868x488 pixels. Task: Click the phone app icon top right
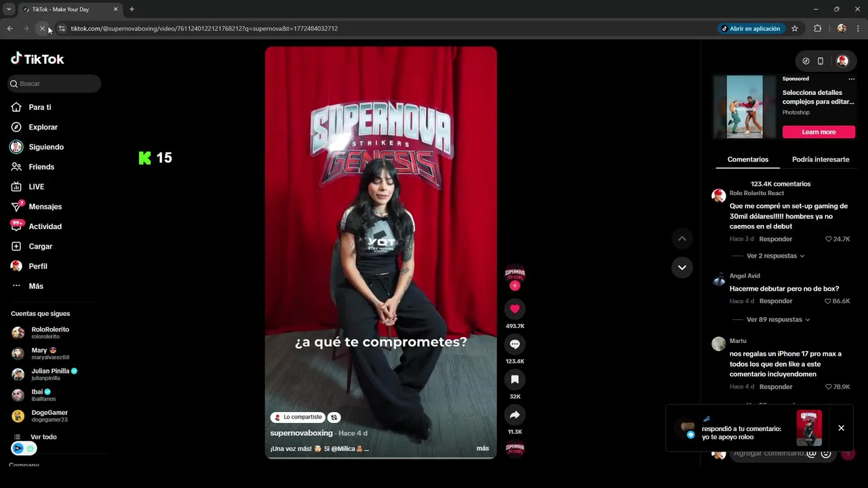(x=821, y=61)
